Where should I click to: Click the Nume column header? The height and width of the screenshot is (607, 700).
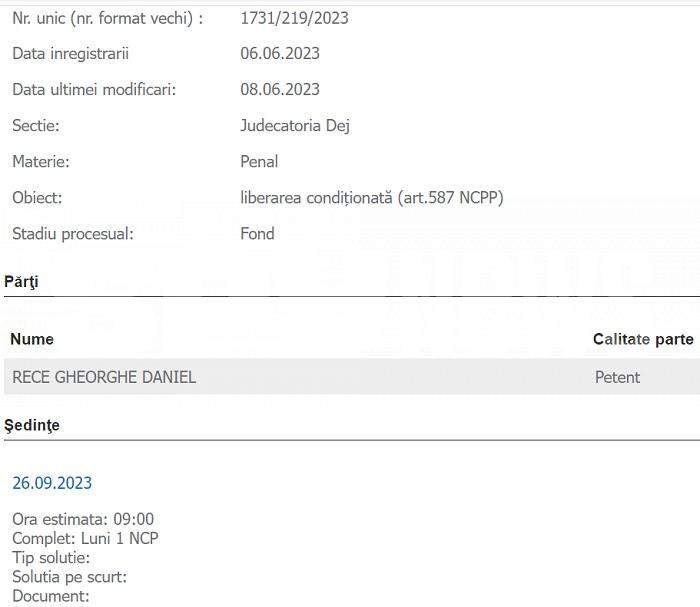(32, 339)
